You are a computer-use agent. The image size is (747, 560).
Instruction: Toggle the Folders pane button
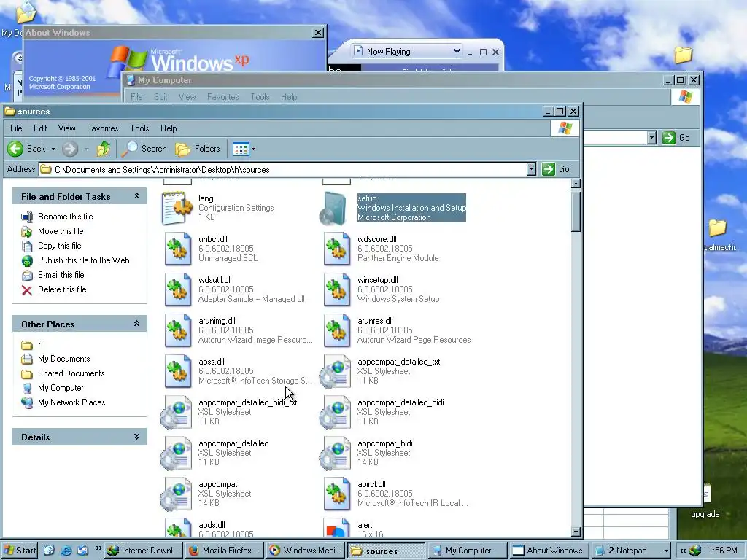pyautogui.click(x=198, y=149)
